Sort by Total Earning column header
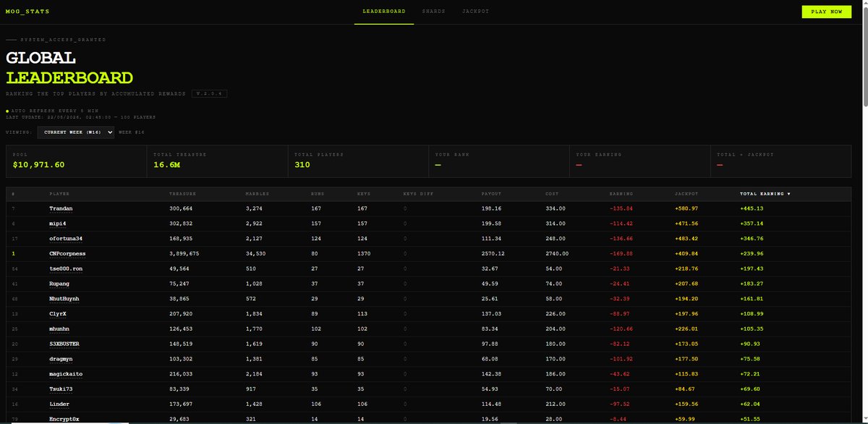Screen dimensions: 868x424 click(765, 194)
